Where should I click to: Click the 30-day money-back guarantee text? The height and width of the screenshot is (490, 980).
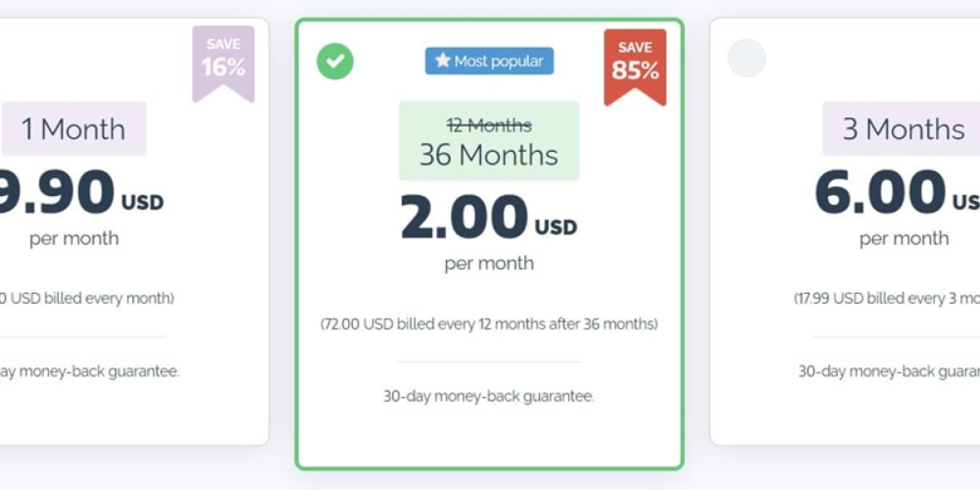[x=488, y=396]
